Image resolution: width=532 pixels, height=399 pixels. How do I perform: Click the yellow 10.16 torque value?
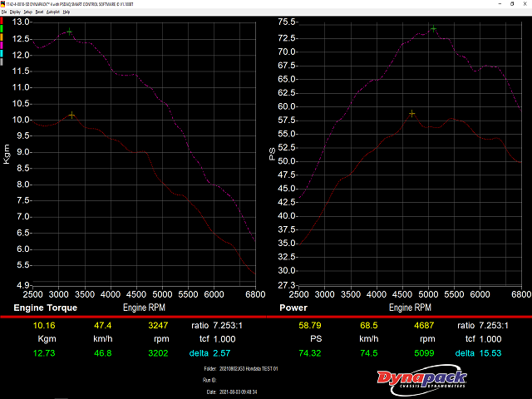click(44, 326)
